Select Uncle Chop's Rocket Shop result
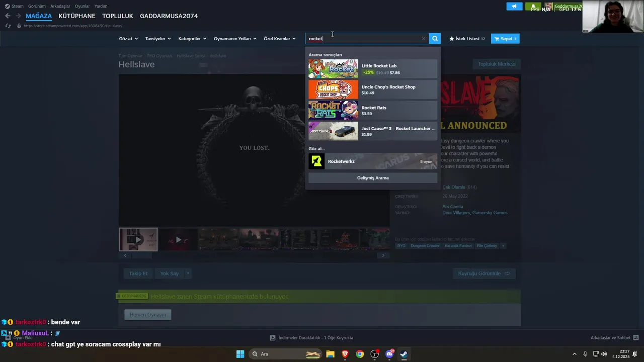 coord(373,89)
